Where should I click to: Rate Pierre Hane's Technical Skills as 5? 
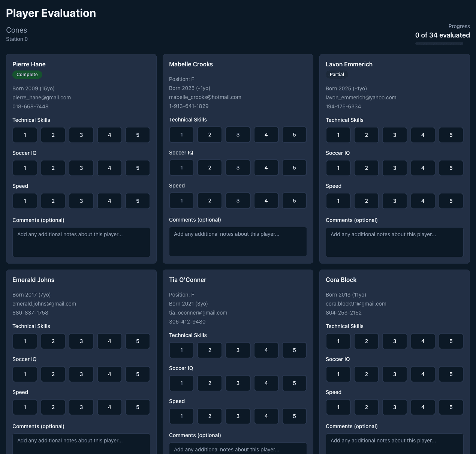click(138, 135)
